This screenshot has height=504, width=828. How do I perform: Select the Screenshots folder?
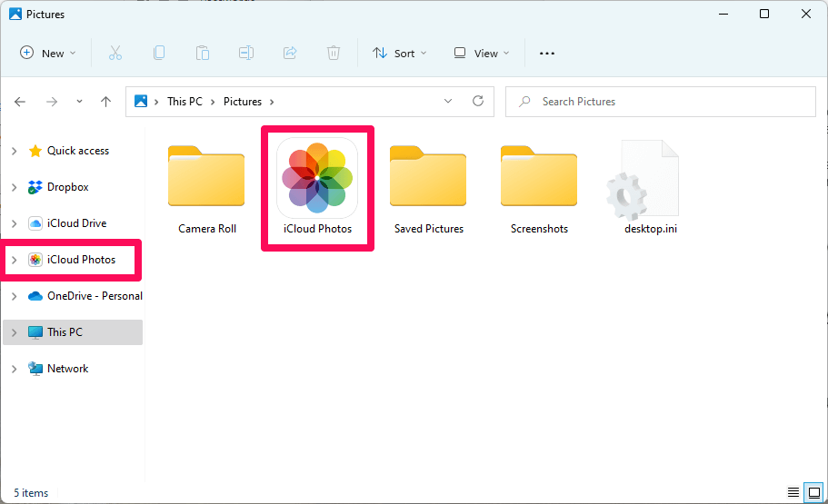[x=539, y=189]
